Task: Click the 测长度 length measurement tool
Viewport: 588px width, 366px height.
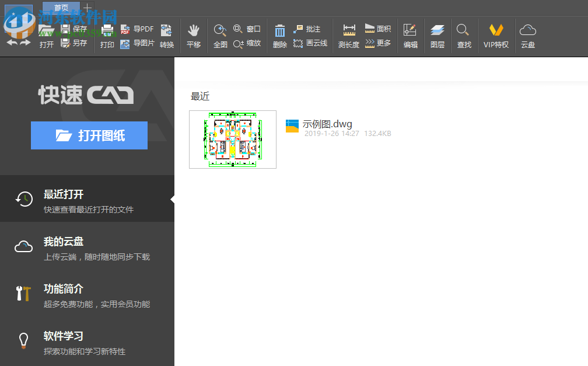Action: pyautogui.click(x=348, y=36)
